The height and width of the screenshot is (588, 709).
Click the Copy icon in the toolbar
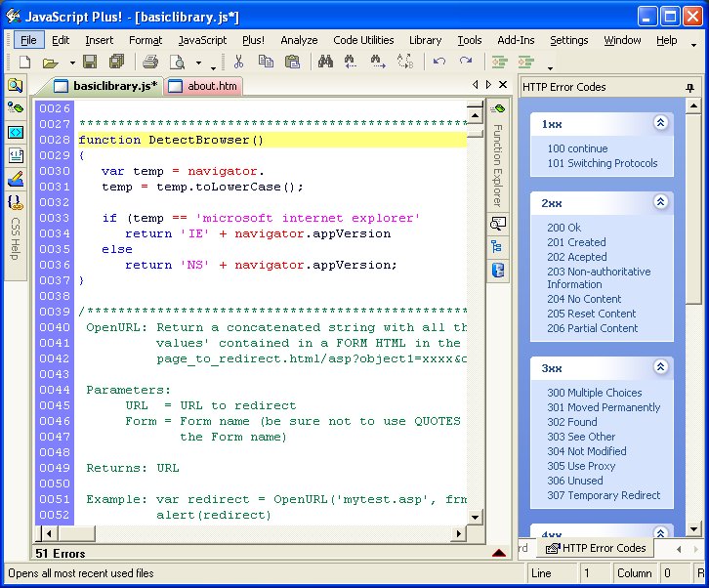pos(266,62)
